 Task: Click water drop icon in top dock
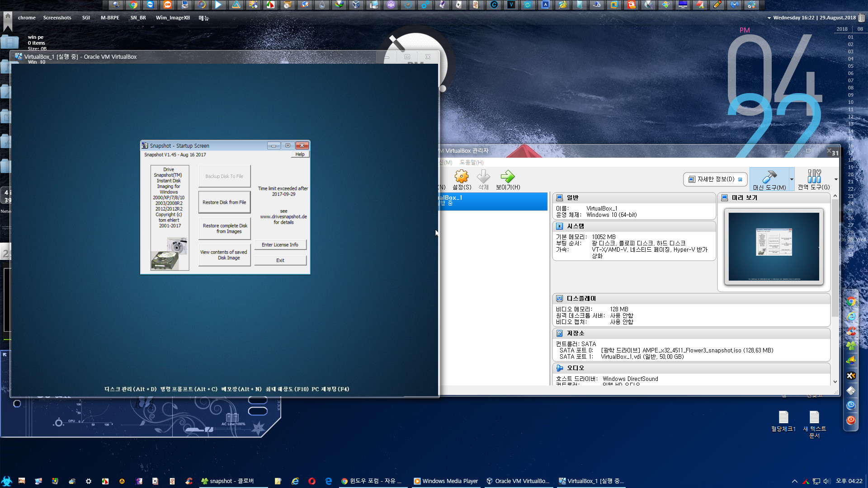pyautogui.click(x=322, y=5)
